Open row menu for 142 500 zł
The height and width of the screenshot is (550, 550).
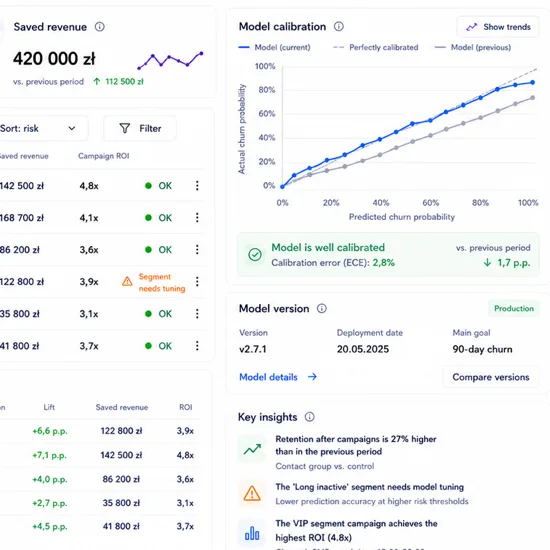[x=197, y=186]
